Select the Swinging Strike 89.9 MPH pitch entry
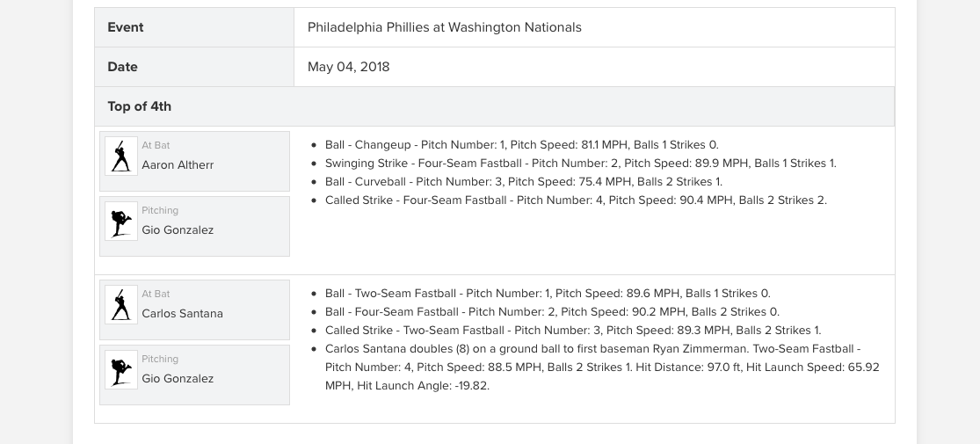Image resolution: width=980 pixels, height=444 pixels. tap(580, 164)
